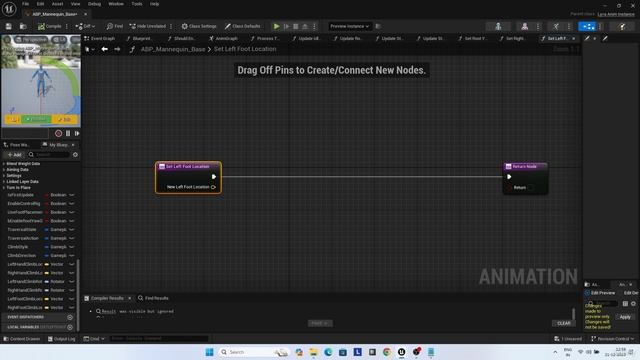Image resolution: width=640 pixels, height=360 pixels.
Task: Click the frame skip button in toolbar
Action: 287,27
